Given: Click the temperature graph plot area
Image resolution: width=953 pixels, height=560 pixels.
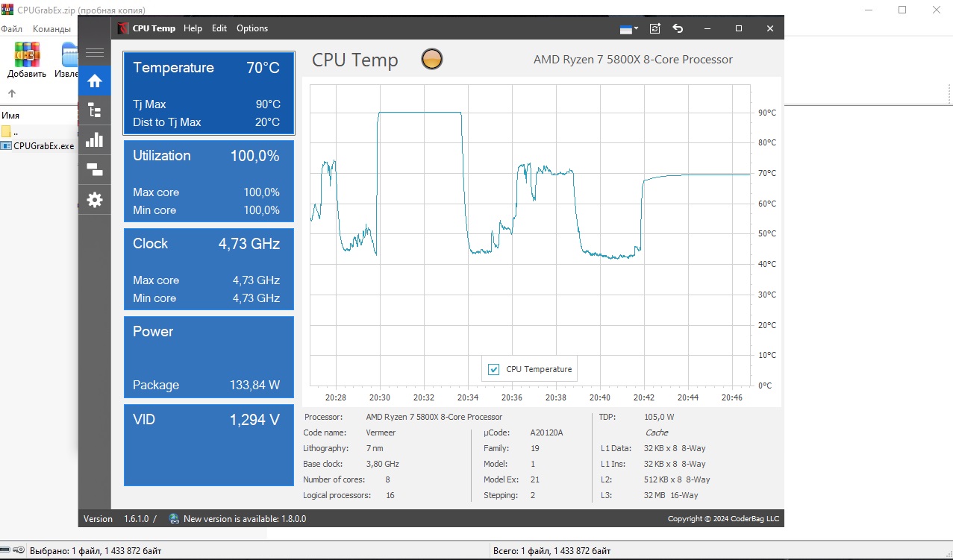Looking at the screenshot, I should click(x=531, y=235).
